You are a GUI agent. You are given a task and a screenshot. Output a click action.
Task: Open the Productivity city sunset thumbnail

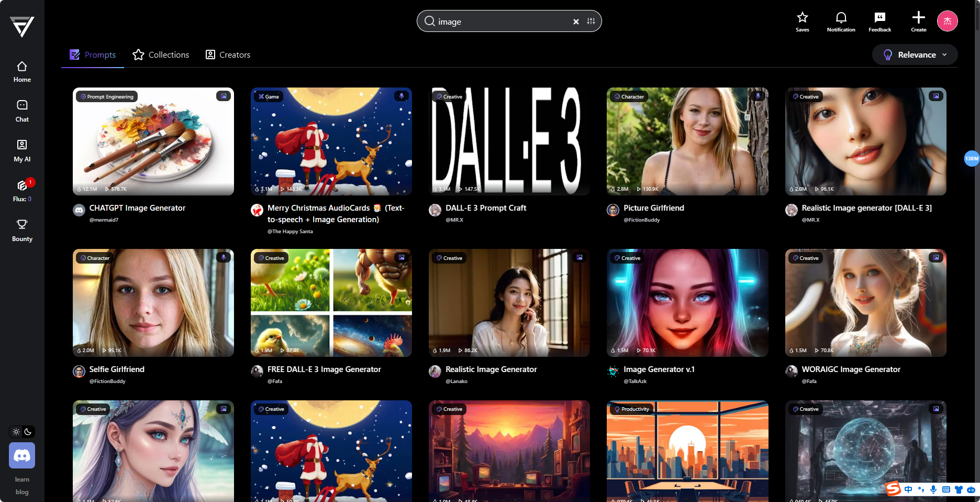tap(687, 451)
